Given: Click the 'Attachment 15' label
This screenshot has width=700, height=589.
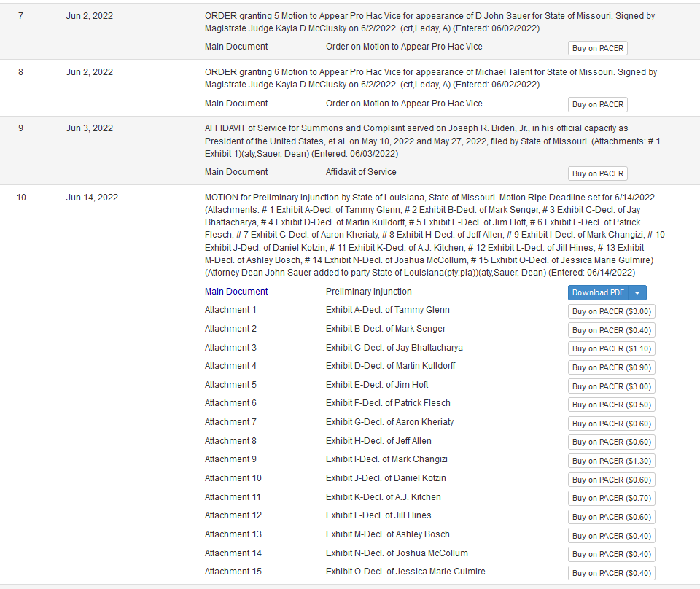Looking at the screenshot, I should tap(233, 572).
